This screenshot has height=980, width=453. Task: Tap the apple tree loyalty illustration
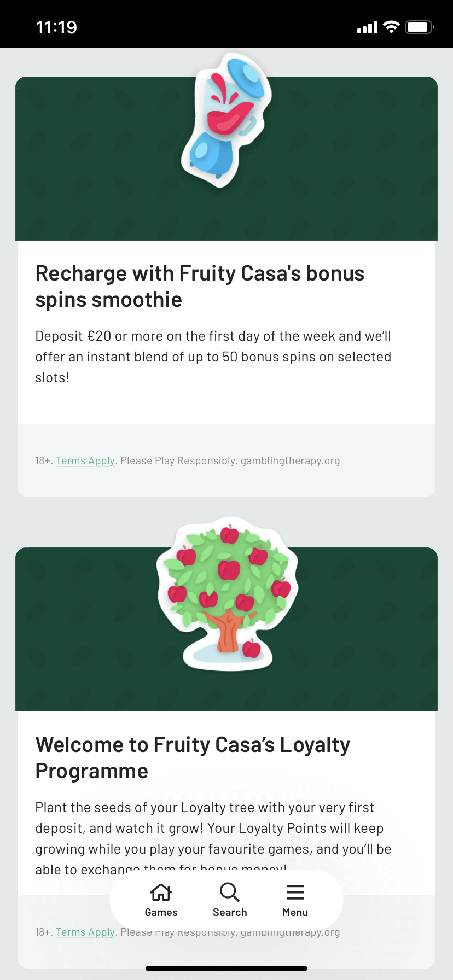[x=227, y=594]
